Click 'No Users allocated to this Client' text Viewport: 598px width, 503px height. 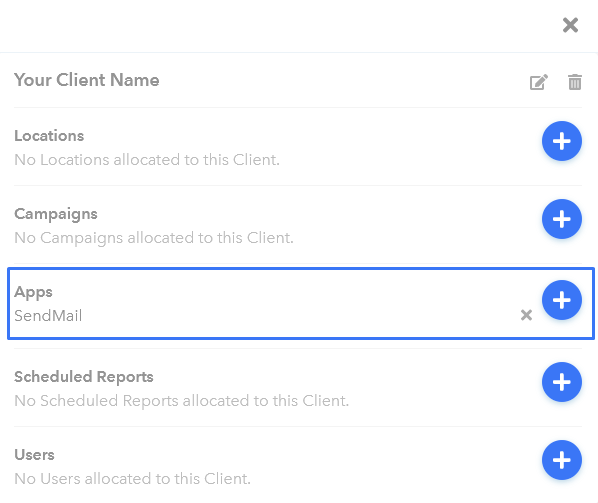pos(132,479)
